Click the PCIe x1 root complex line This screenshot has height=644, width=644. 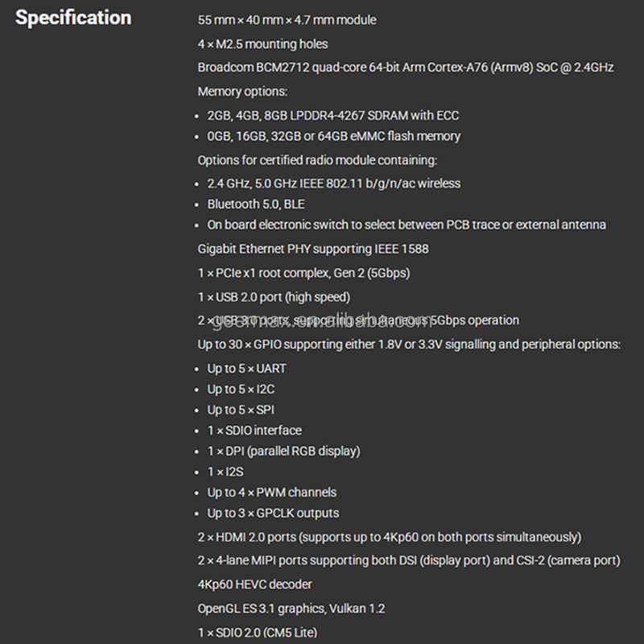pos(303,273)
